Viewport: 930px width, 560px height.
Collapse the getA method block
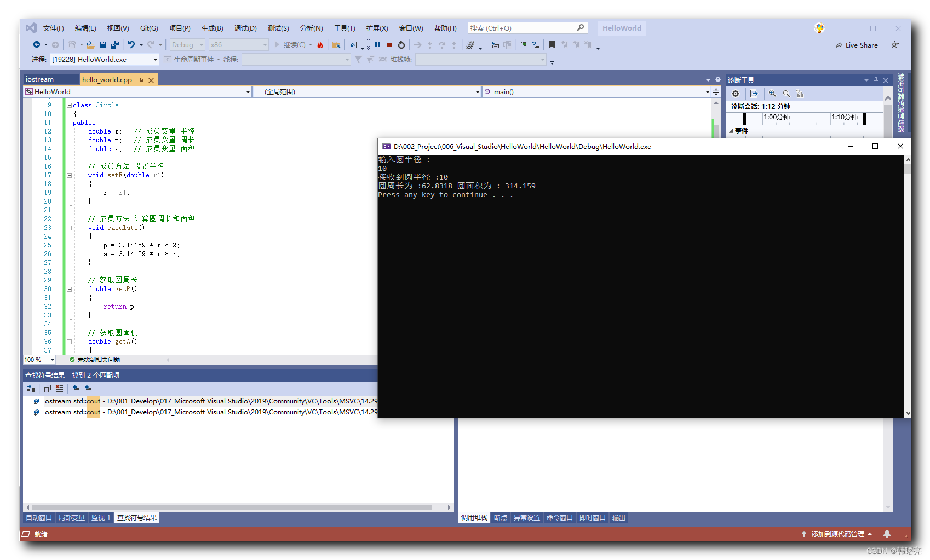[69, 342]
